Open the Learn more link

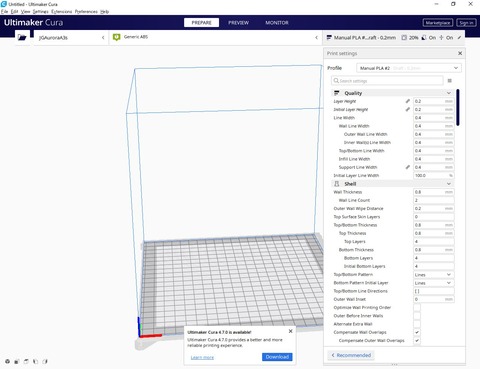pos(202,358)
